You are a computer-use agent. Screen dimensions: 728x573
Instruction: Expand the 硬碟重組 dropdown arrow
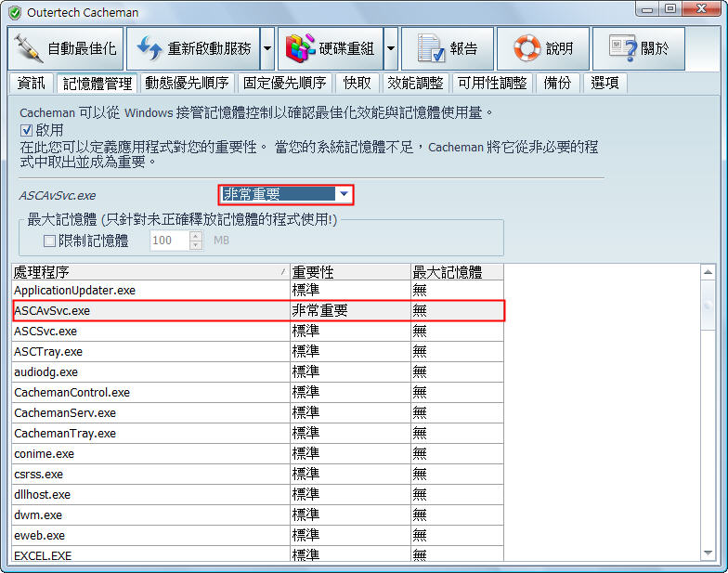click(x=391, y=48)
